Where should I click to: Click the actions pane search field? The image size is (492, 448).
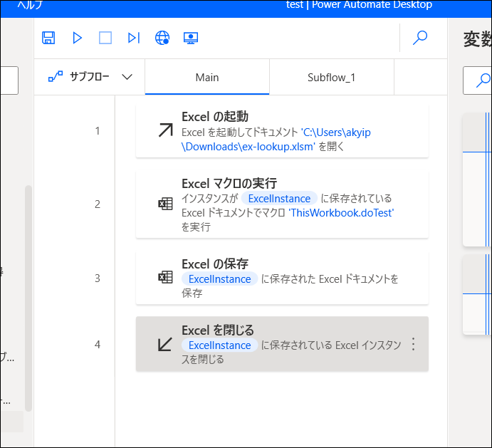[x=9, y=80]
